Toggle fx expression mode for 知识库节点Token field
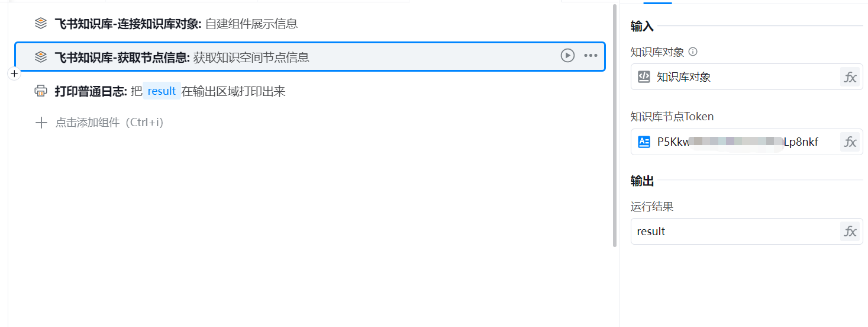The height and width of the screenshot is (327, 868). click(x=850, y=142)
